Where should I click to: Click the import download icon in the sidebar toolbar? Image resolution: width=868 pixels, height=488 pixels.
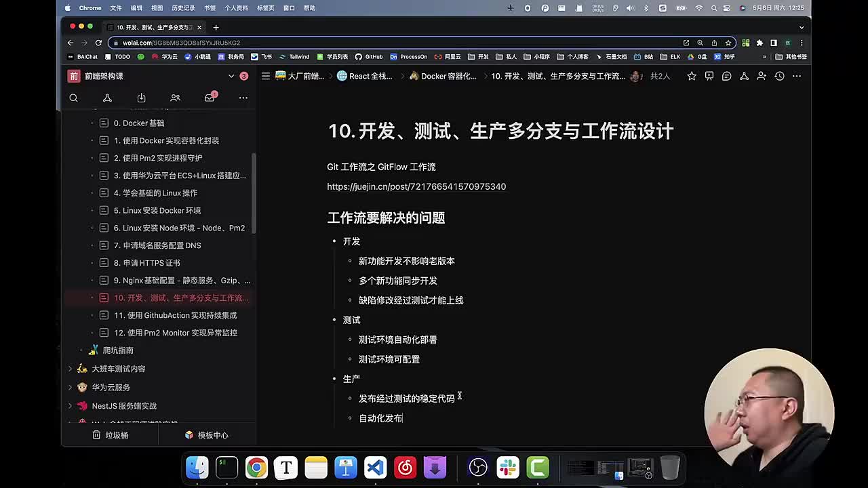141,98
